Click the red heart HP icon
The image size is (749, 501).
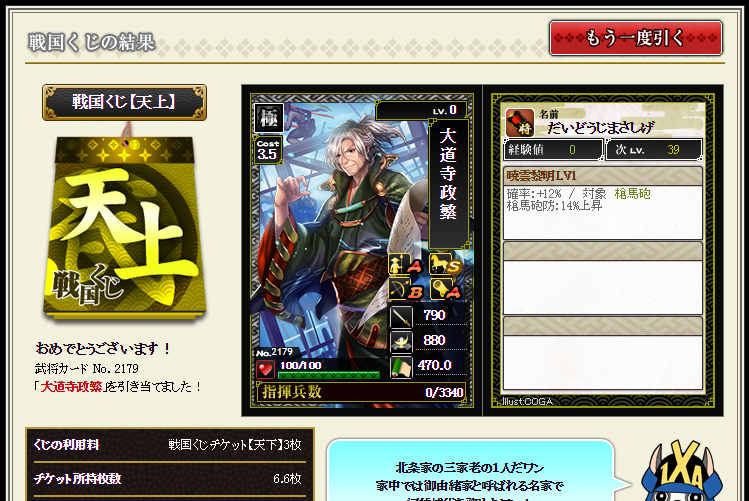pyautogui.click(x=265, y=369)
